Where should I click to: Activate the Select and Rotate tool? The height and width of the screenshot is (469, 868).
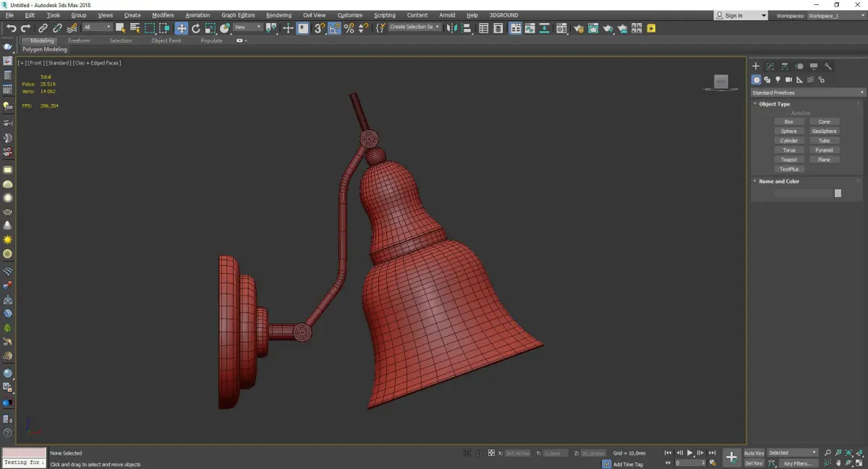coord(196,28)
